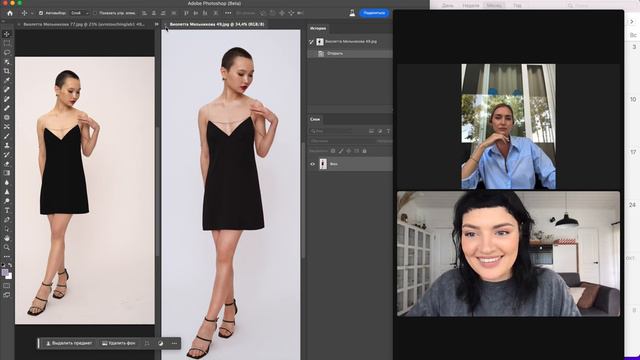This screenshot has width=640, height=360.
Task: Select the Blur tool
Action: tap(7, 182)
